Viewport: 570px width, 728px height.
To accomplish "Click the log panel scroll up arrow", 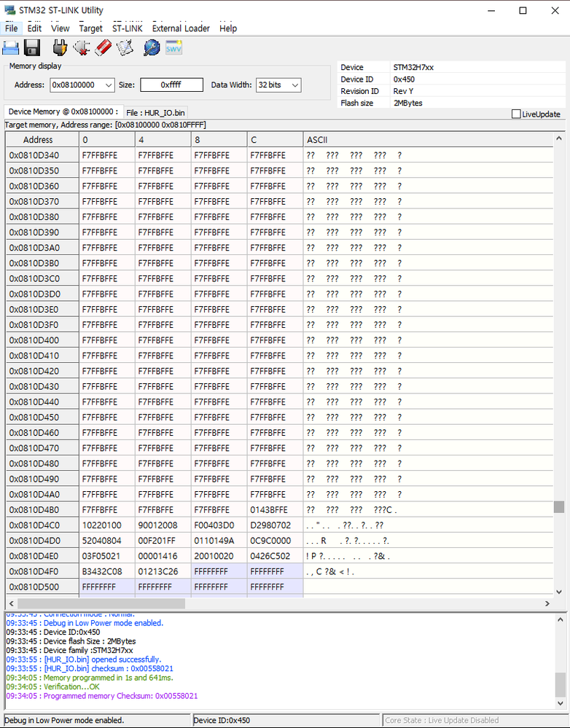I will [561, 619].
